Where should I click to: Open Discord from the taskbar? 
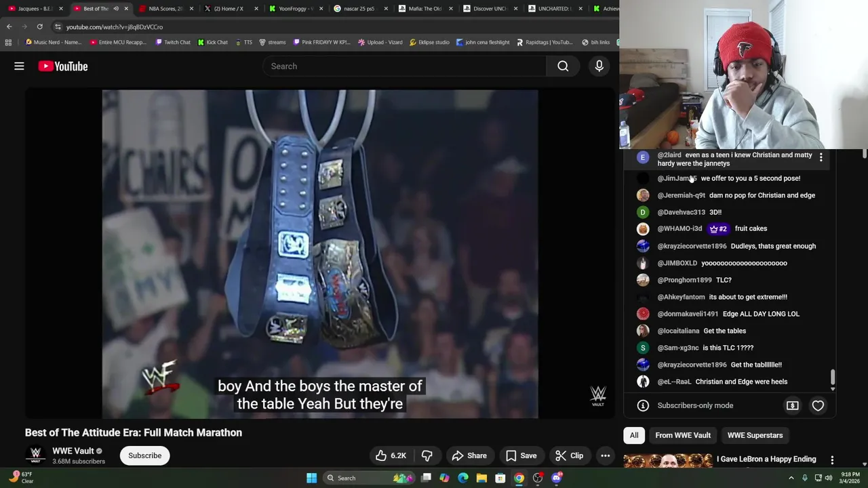point(556,478)
